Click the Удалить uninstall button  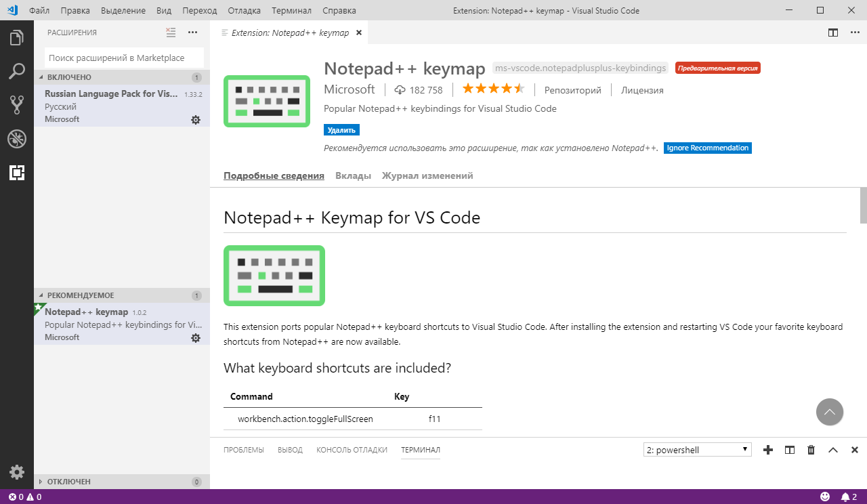[341, 130]
